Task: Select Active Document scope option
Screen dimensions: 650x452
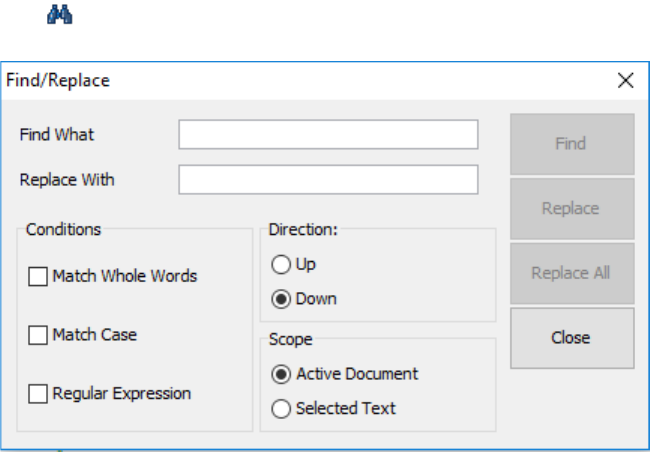Action: click(x=281, y=374)
